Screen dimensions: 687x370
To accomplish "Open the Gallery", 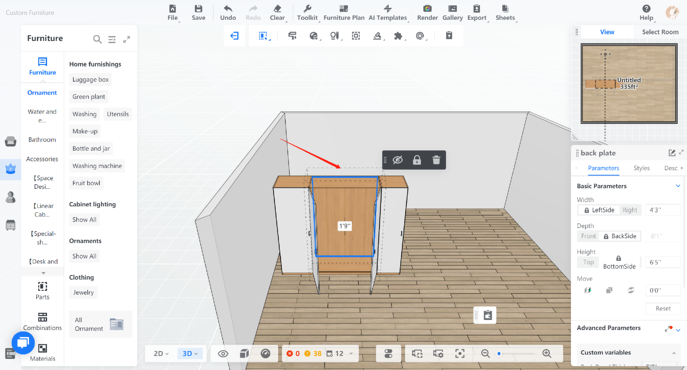I will click(452, 13).
